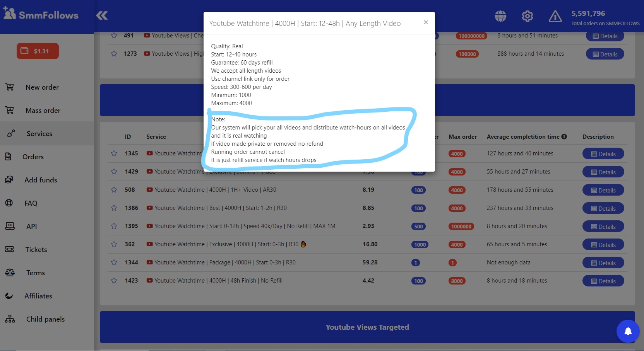Image resolution: width=644 pixels, height=351 pixels.
Task: Click the Add funds coins icon
Action: click(9, 180)
